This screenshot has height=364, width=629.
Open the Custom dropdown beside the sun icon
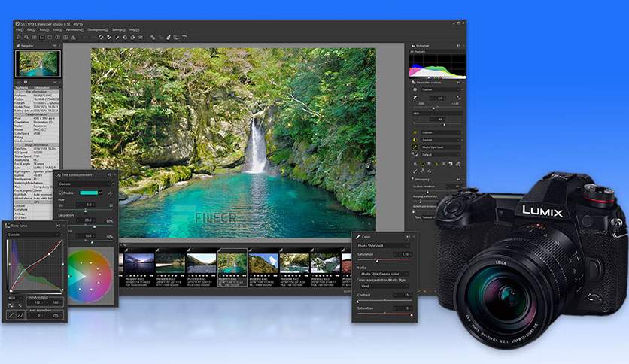coord(441,132)
